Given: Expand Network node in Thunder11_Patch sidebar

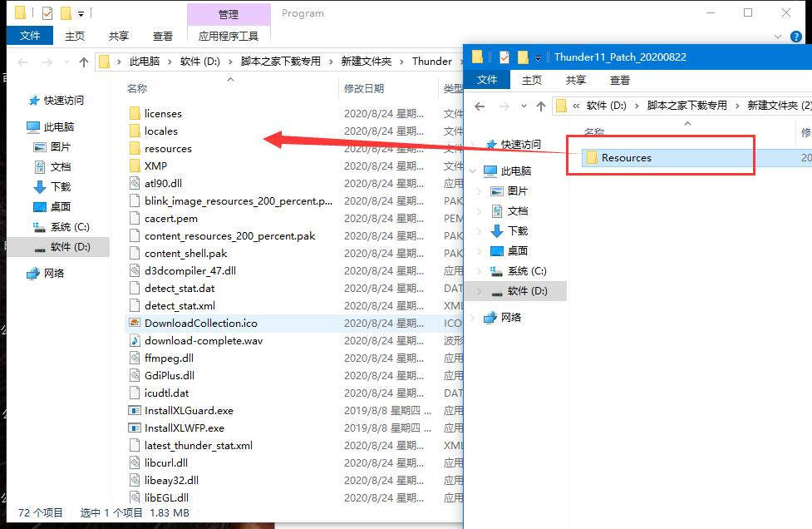Looking at the screenshot, I should coord(473,318).
